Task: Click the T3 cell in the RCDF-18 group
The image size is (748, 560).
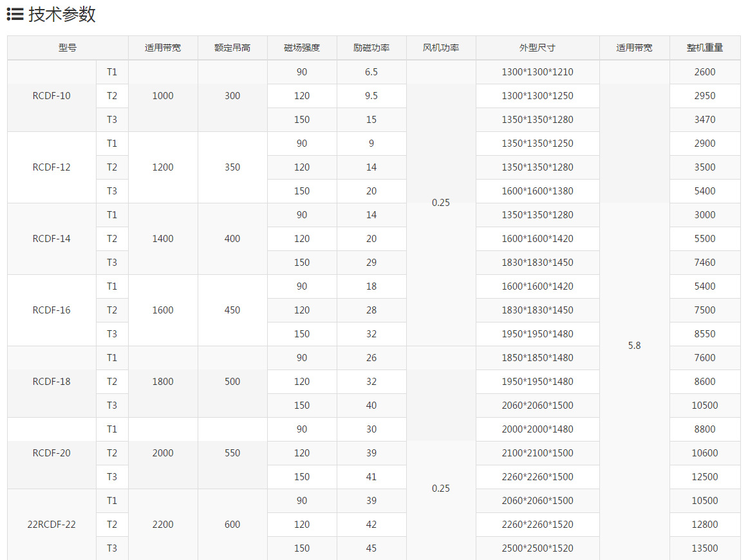Action: point(112,406)
